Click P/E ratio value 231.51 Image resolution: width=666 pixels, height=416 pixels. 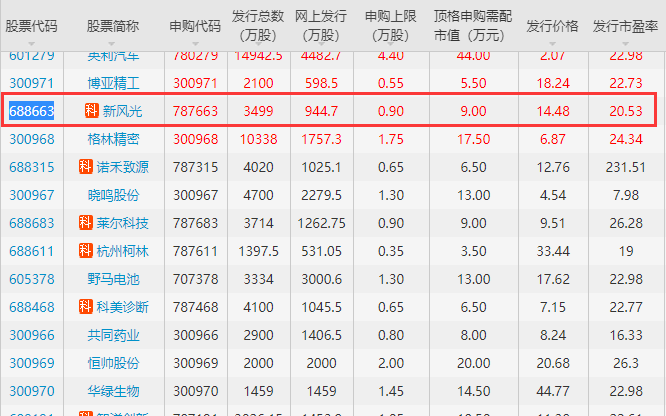point(626,167)
